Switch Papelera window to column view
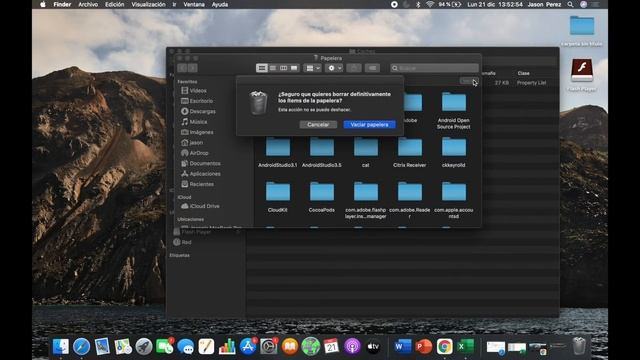The width and height of the screenshot is (640, 360). (x=283, y=68)
